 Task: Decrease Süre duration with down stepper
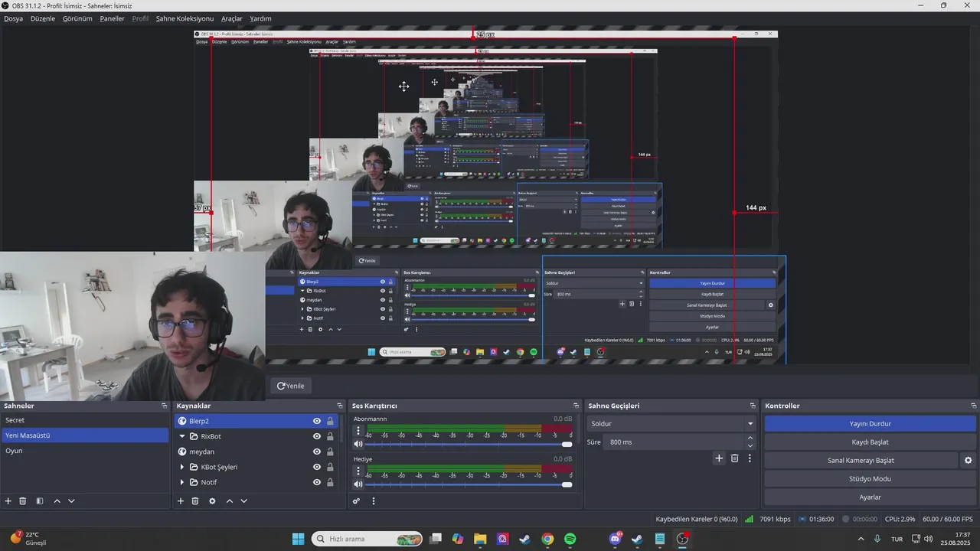click(750, 446)
